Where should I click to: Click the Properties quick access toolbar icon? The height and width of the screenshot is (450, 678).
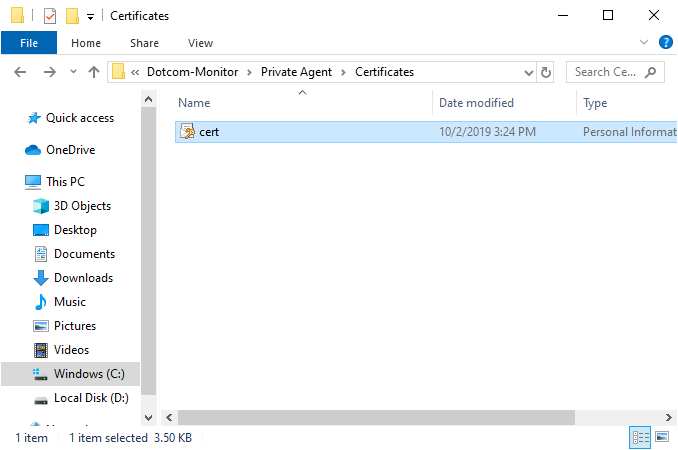(x=50, y=16)
